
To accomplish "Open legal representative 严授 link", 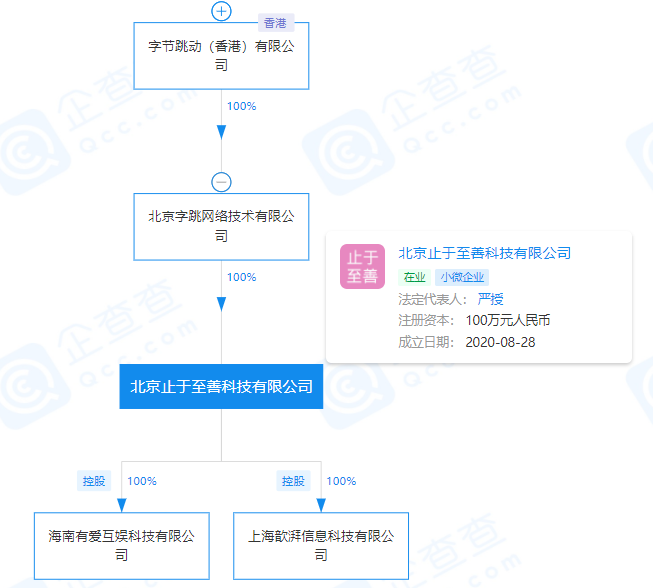I will point(491,299).
